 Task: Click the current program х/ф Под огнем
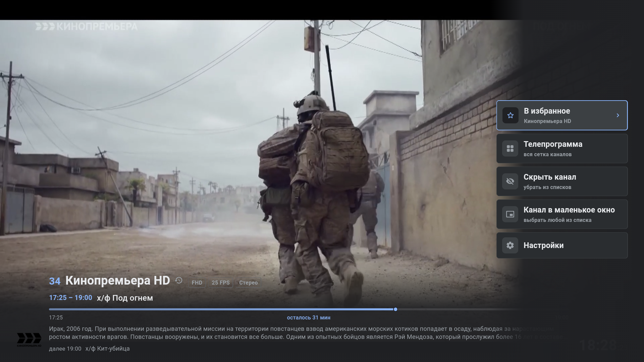pyautogui.click(x=125, y=298)
